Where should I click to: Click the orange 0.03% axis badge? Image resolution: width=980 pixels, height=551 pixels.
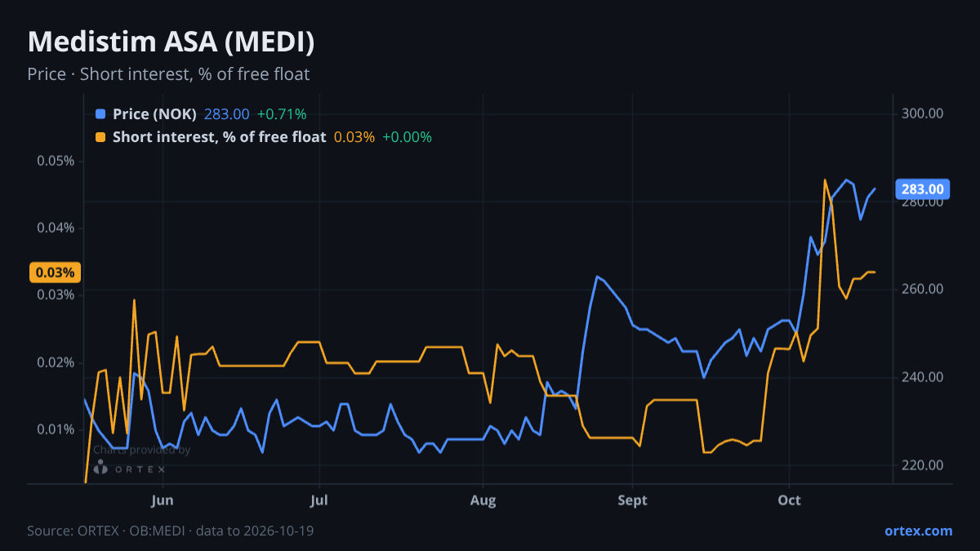(x=55, y=273)
